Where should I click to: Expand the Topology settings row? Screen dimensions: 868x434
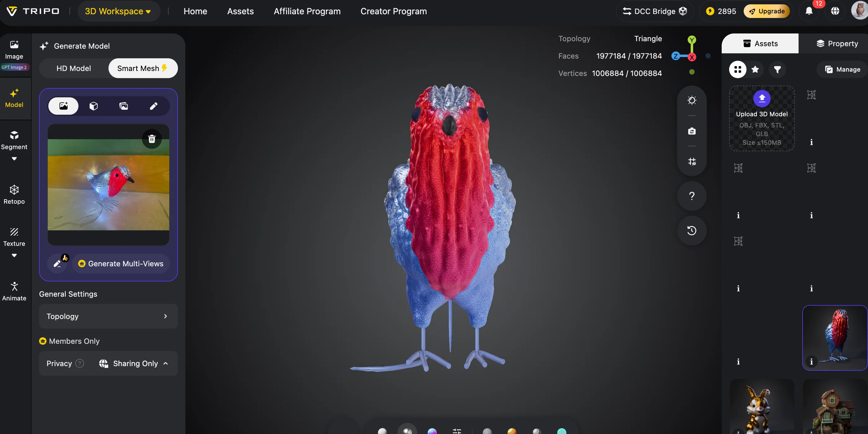coord(108,316)
